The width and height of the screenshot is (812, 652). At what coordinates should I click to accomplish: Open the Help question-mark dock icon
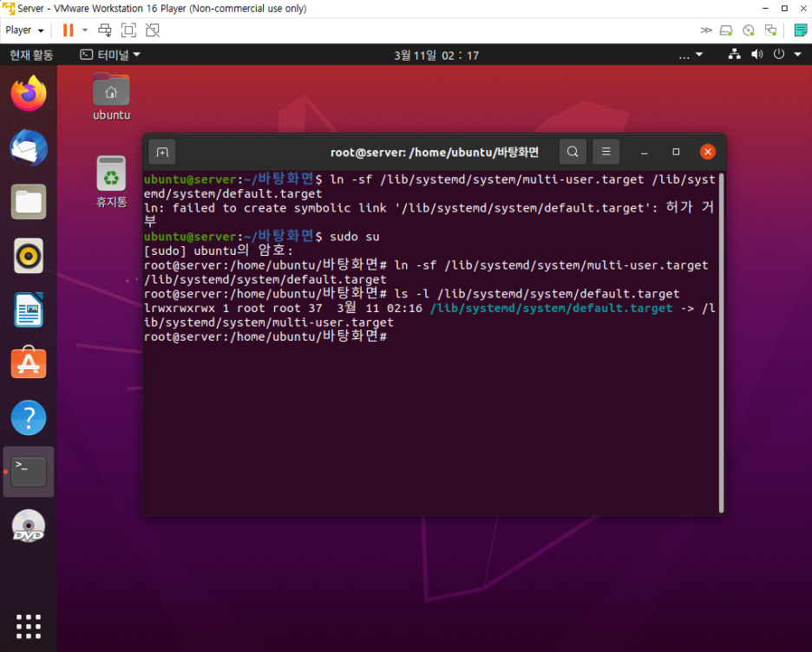[x=29, y=418]
